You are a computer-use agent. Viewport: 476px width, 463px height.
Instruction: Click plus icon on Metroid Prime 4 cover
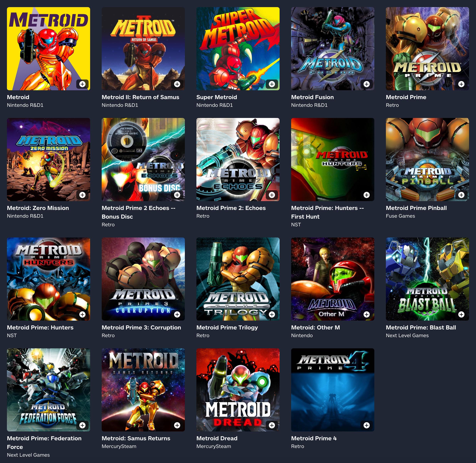[x=366, y=425]
